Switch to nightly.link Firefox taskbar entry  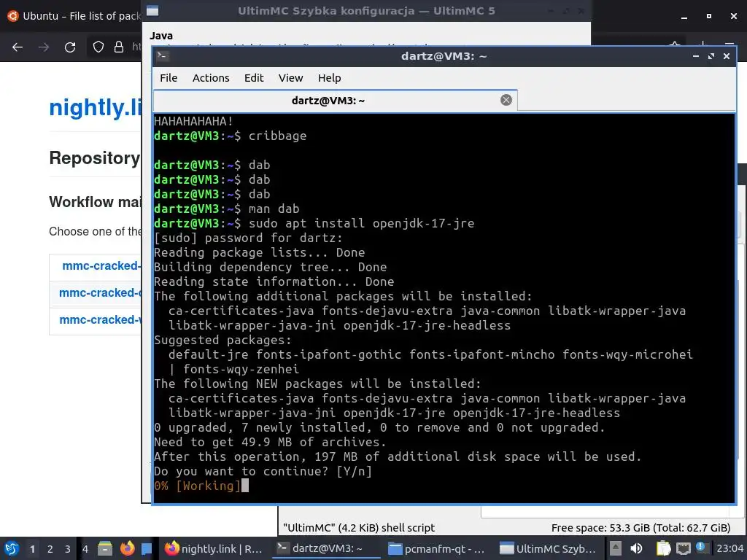click(x=214, y=548)
